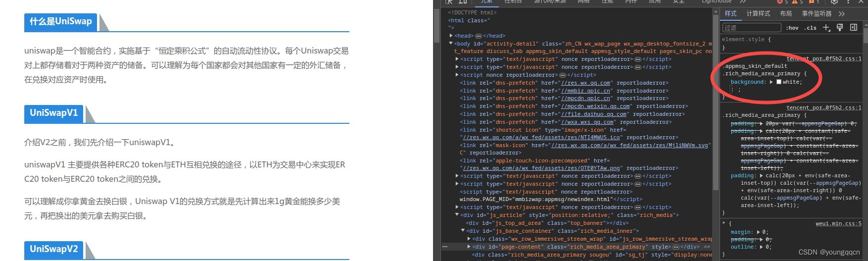Open the //wxa.wxs.qq.com link
Screen dimensions: 868x261
tap(588, 122)
